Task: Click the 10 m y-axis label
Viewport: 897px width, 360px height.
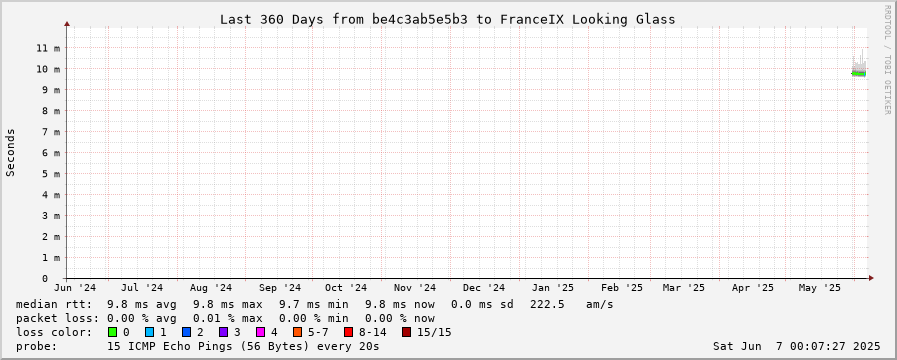Action: 49,69
